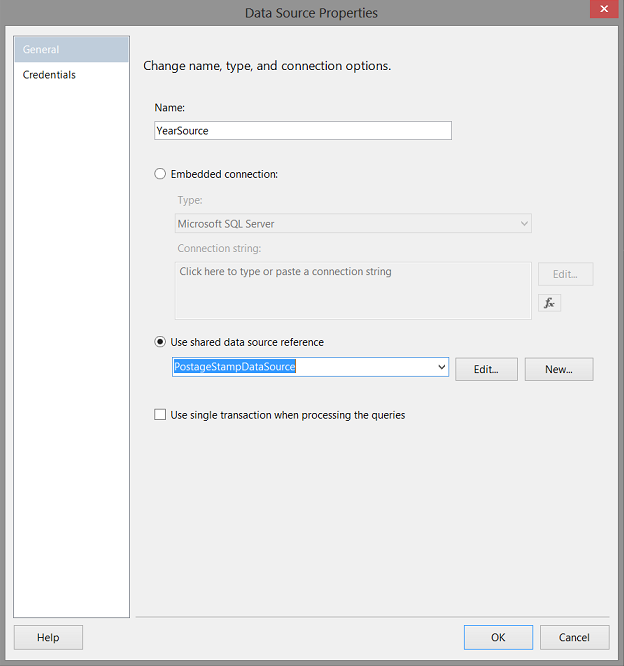Choose Use shared data source reference option
This screenshot has width=624, height=666.
[x=160, y=342]
